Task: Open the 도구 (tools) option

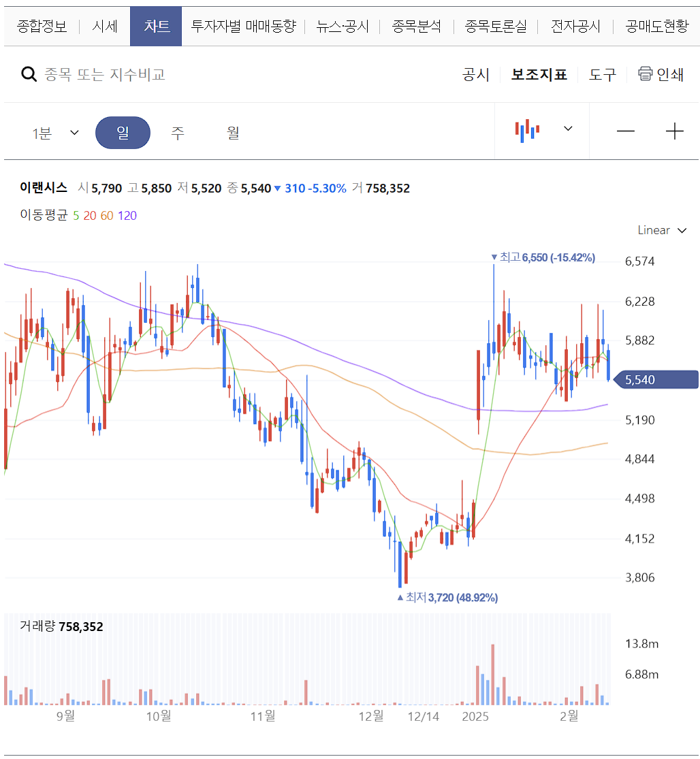Action: click(x=602, y=75)
